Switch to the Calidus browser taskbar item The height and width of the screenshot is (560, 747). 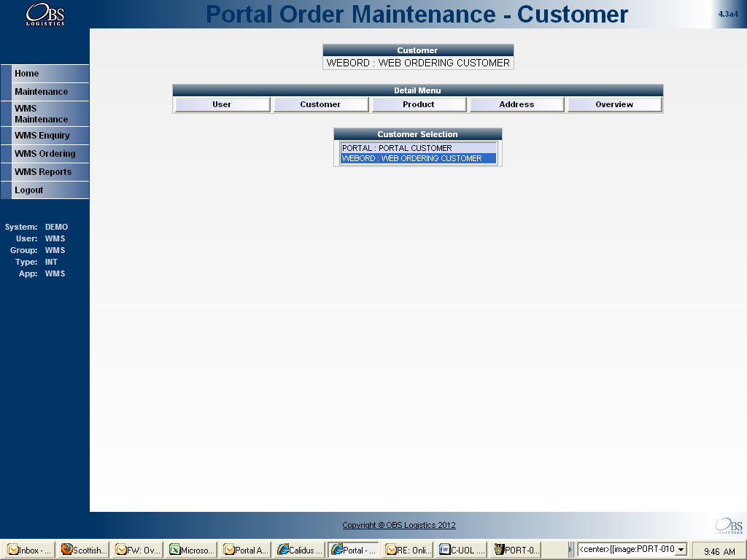tap(300, 550)
